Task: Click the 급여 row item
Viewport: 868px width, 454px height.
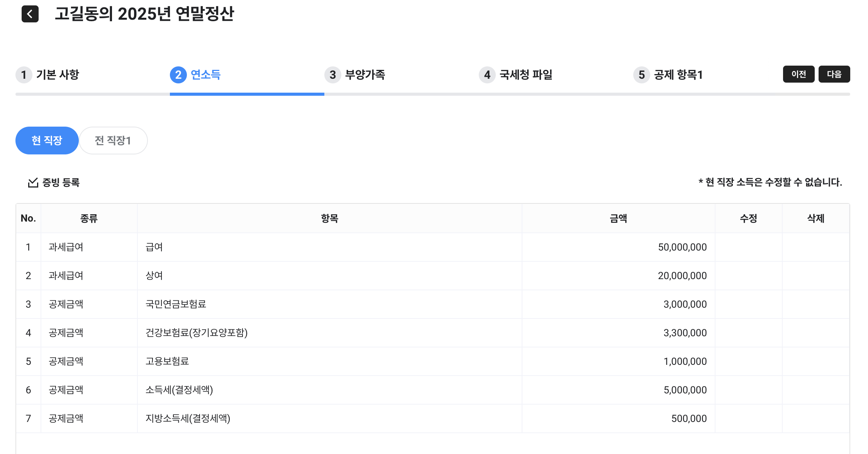Action: point(154,247)
